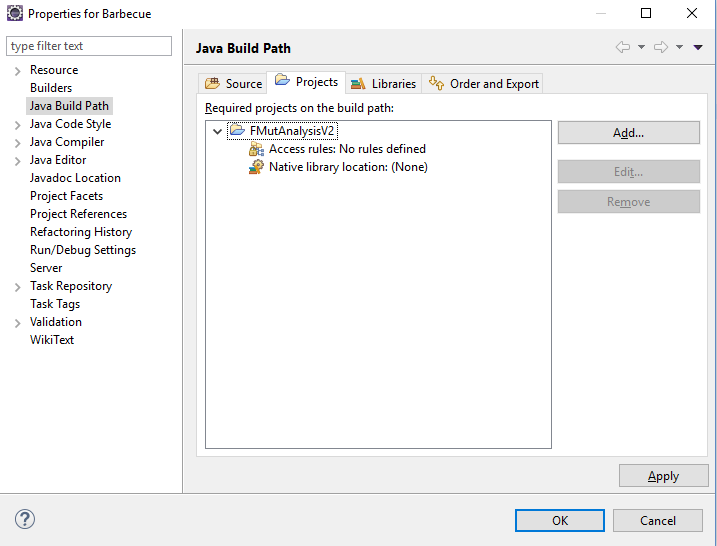Select Project Facets in the sidebar
The width and height of the screenshot is (717, 546).
(x=67, y=196)
